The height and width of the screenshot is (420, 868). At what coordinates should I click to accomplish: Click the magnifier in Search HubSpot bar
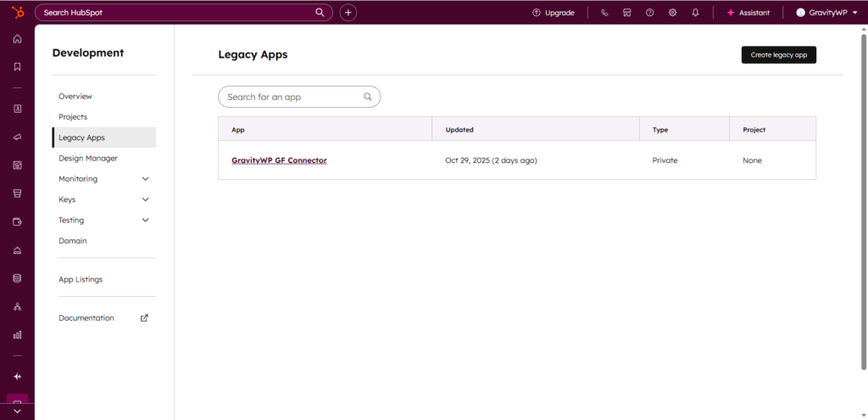click(x=320, y=12)
